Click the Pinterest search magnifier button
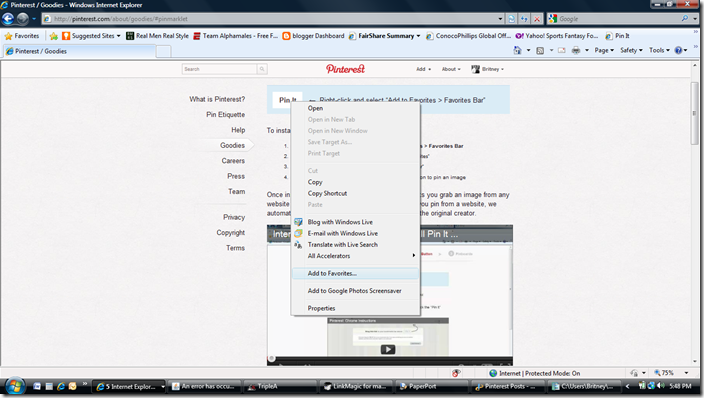The image size is (704, 398). coord(262,69)
